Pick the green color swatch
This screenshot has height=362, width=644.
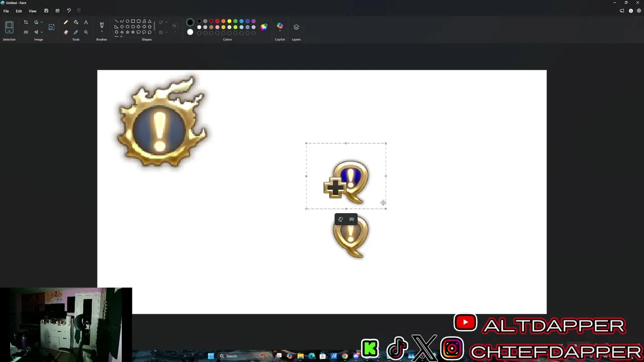point(235,21)
